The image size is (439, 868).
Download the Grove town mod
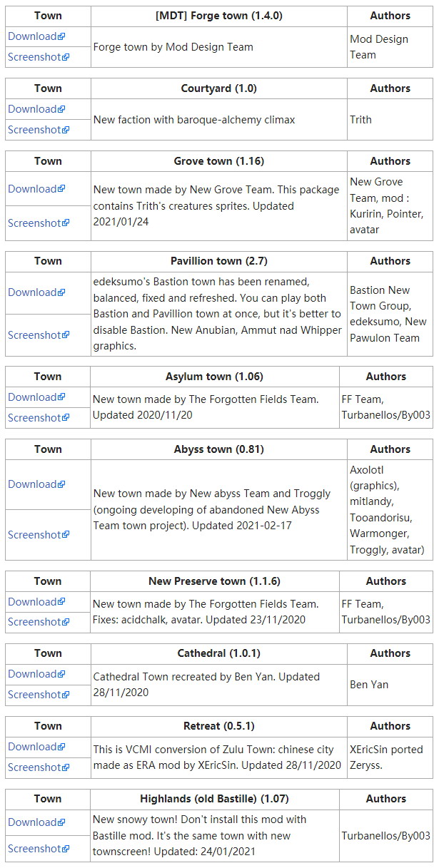click(x=32, y=189)
